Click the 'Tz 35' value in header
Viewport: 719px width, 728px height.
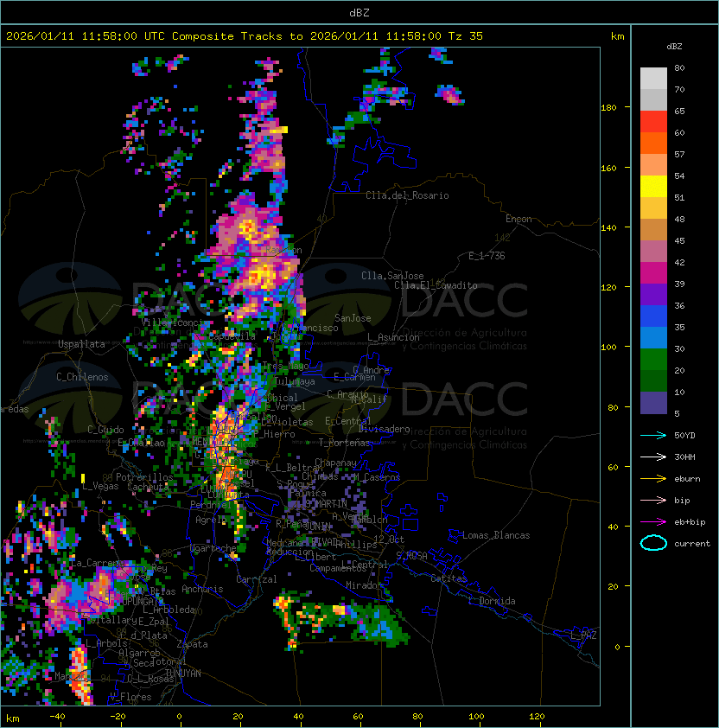466,36
